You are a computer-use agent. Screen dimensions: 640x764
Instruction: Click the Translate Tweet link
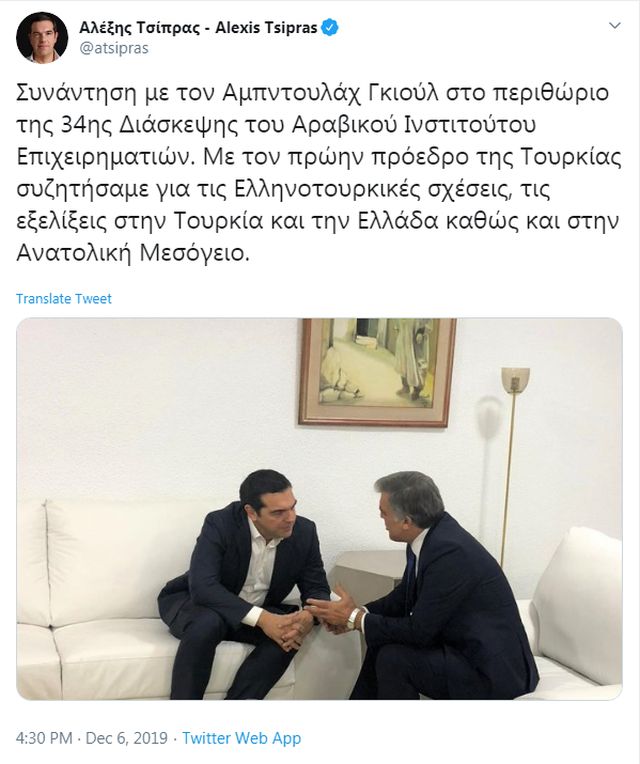pos(64,298)
